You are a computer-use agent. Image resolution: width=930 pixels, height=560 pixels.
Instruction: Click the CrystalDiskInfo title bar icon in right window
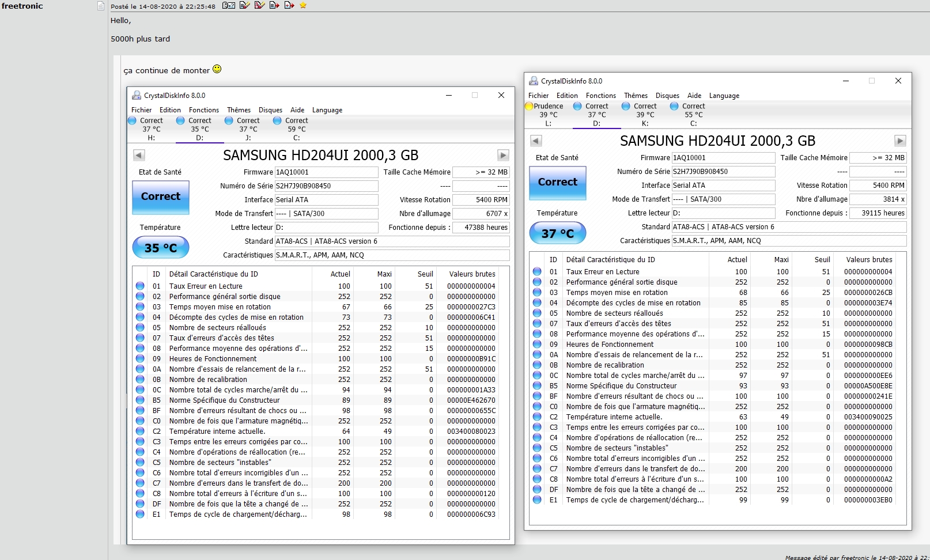534,81
